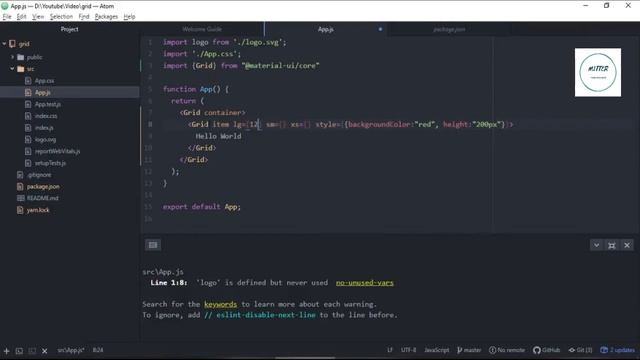Open package.json in project tree
The width and height of the screenshot is (640, 360).
(43, 187)
